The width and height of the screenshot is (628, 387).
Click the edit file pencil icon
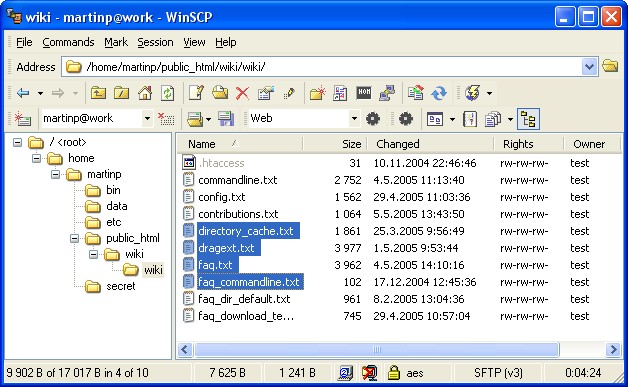pyautogui.click(x=196, y=93)
